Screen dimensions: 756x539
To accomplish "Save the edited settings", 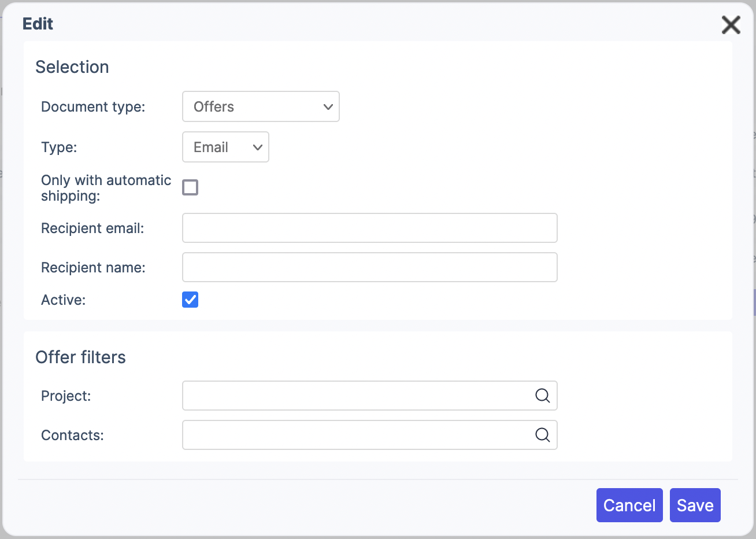I will coord(695,505).
